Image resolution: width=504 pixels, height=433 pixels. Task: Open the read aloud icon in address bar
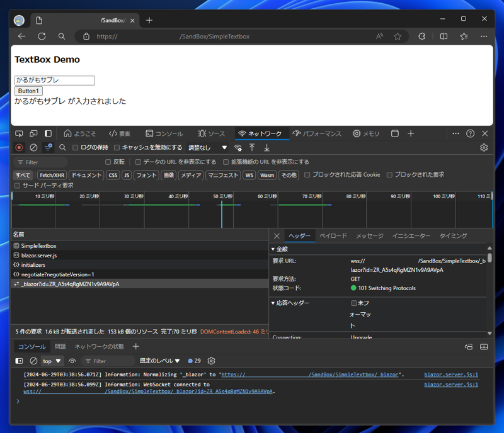[380, 37]
